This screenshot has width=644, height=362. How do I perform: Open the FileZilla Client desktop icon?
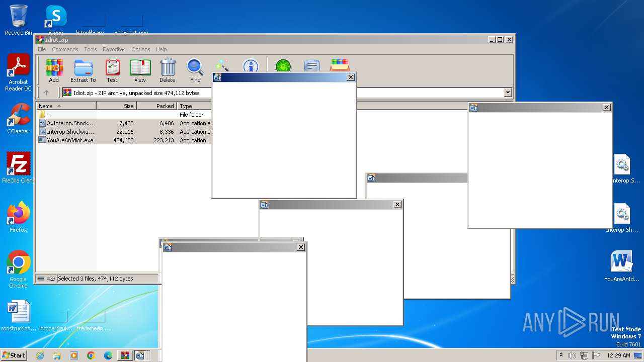pos(18,167)
